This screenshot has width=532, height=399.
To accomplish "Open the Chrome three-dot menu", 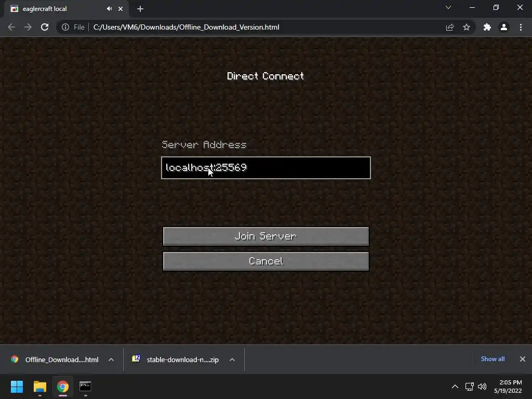I will tap(521, 27).
